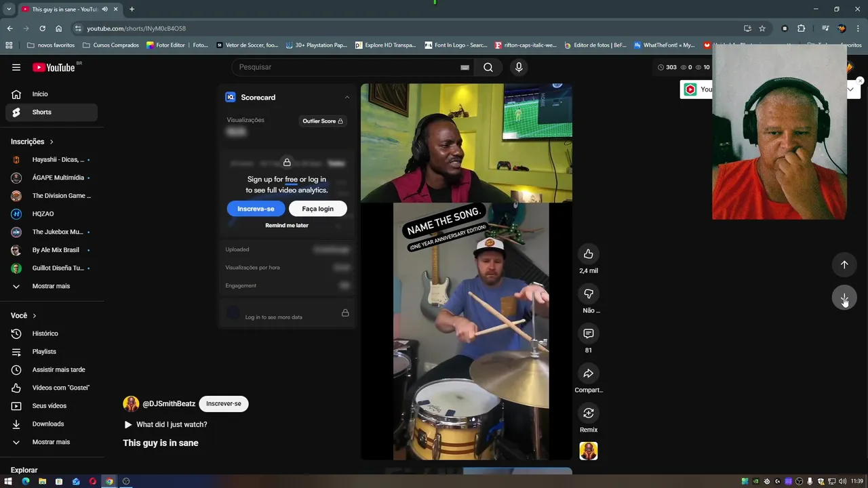
Task: Open a new browser tab
Action: (132, 9)
